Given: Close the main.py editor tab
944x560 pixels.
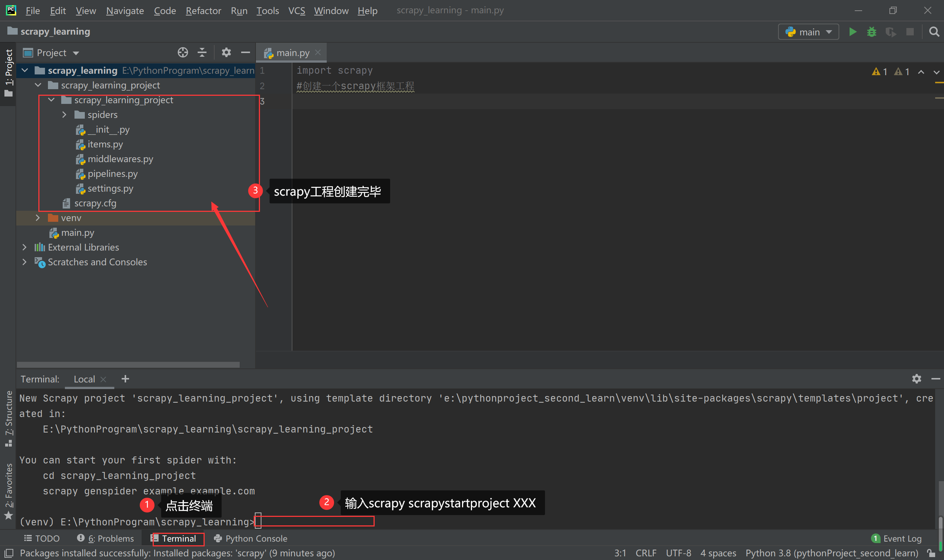Looking at the screenshot, I should 318,52.
